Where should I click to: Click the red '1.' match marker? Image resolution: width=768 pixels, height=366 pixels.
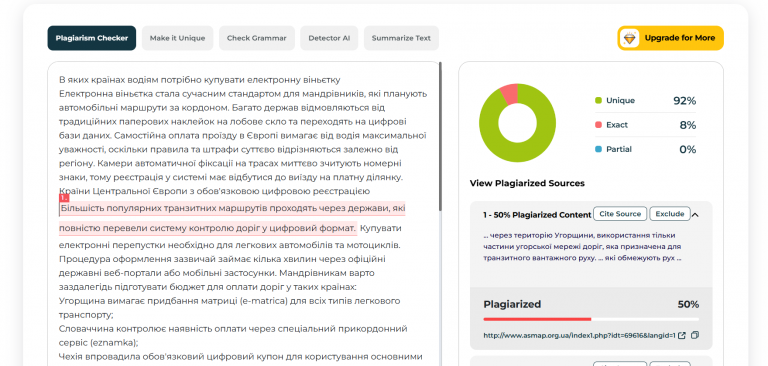pos(64,198)
